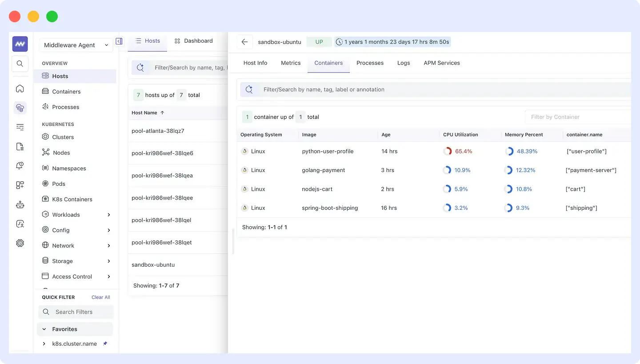Click the Linux penguin icon in nodejs-cart row
The image size is (640, 364).
[x=244, y=189]
